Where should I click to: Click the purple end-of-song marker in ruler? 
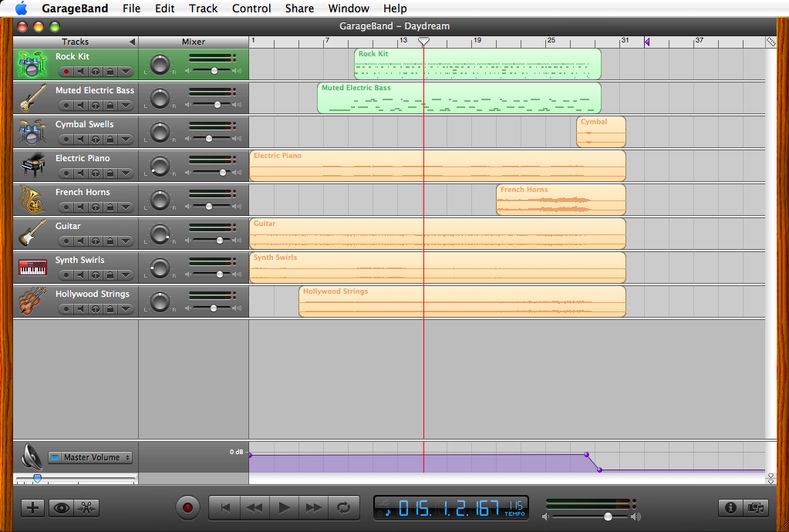click(x=646, y=42)
